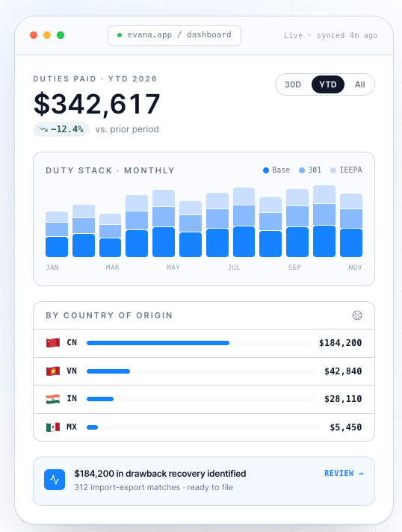Toggle 301 series in chart legend
The image size is (402, 532).
310,170
